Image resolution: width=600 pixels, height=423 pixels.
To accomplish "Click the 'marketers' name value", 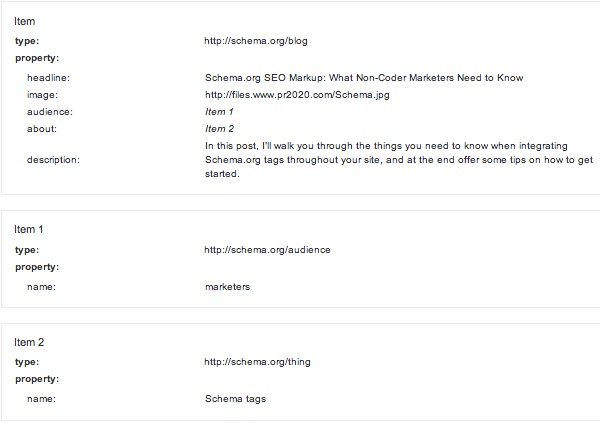I will point(226,287).
